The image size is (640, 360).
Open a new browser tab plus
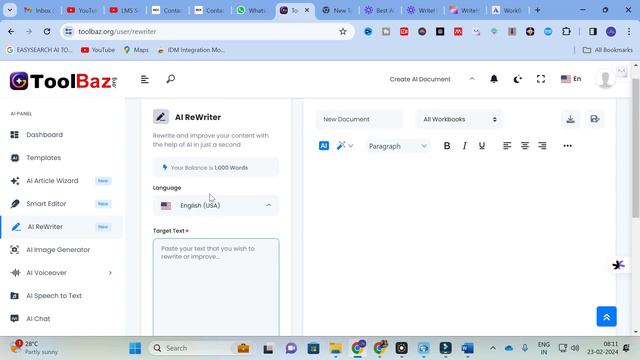(x=538, y=10)
